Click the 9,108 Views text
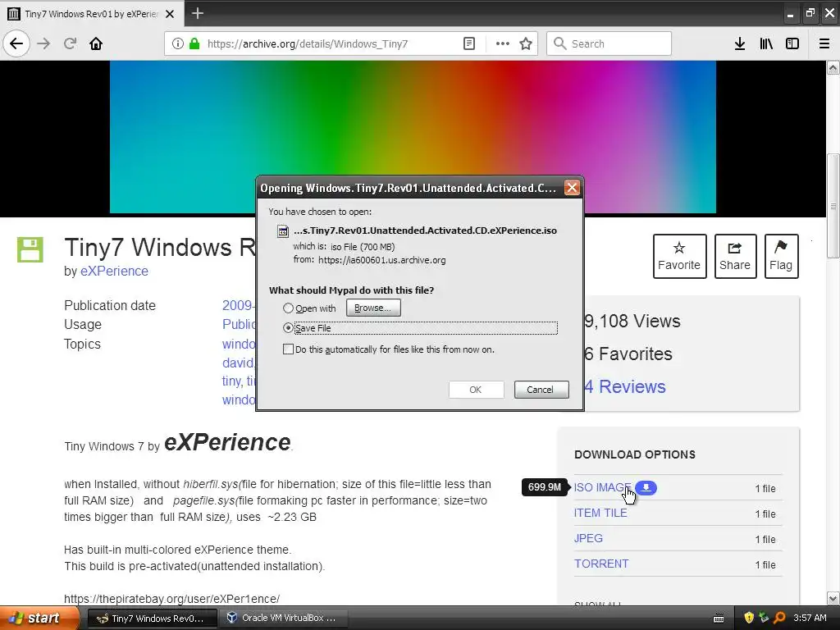Screen dimensions: 840x630 coord(632,321)
